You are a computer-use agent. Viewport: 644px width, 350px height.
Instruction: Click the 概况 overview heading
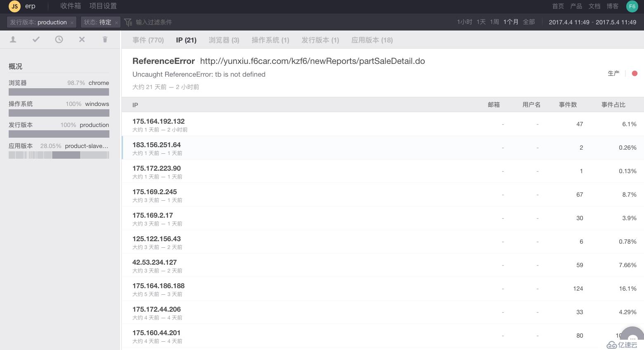[x=15, y=66]
